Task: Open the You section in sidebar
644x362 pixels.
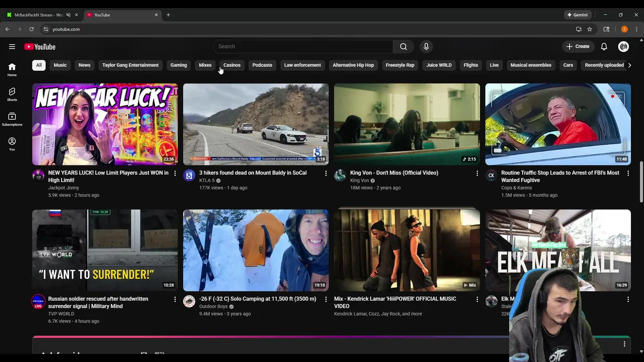Action: point(12,144)
